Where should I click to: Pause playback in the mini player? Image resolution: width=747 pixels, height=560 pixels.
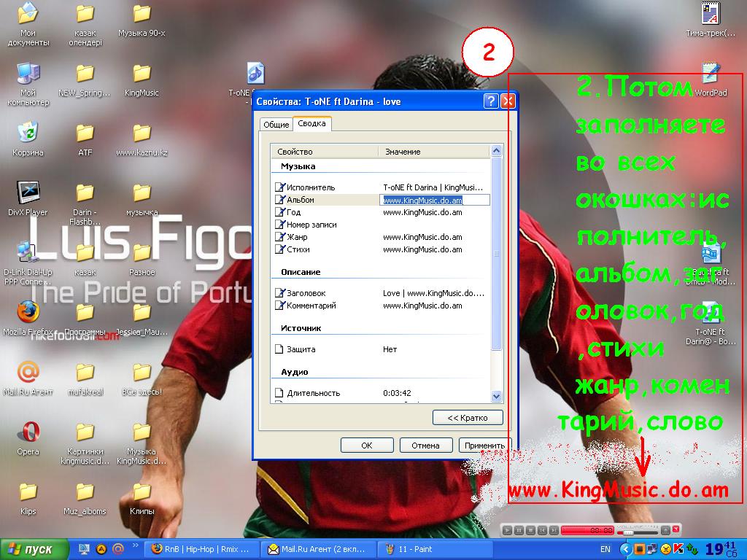[519, 530]
